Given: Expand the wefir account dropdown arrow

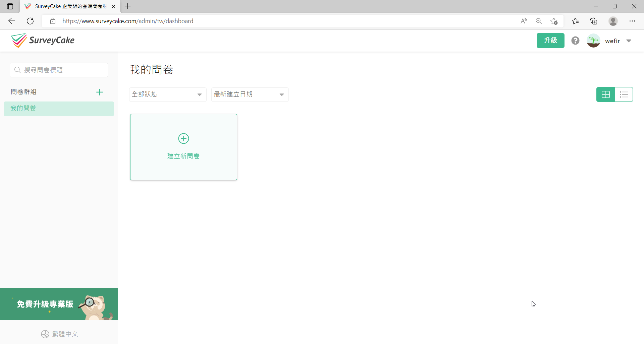Looking at the screenshot, I should click(629, 41).
